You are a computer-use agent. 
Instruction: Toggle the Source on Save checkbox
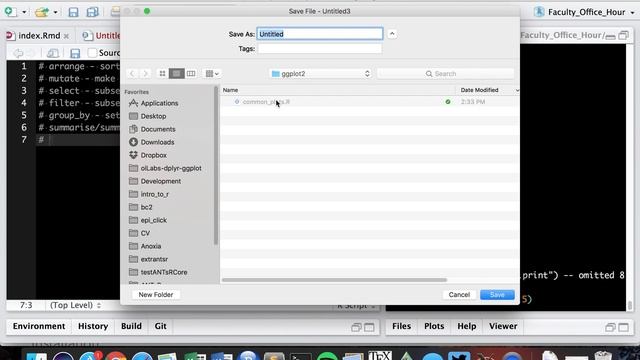tap(92, 53)
